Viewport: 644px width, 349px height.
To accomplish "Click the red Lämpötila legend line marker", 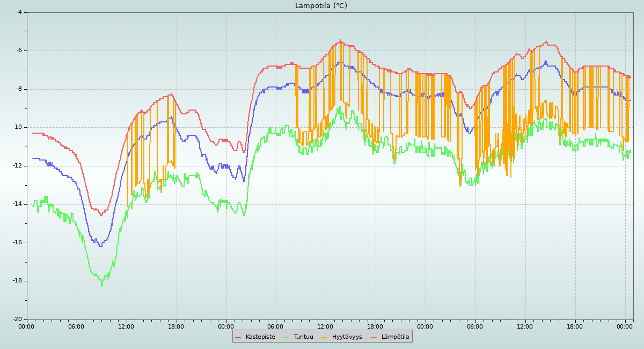I will tap(374, 337).
